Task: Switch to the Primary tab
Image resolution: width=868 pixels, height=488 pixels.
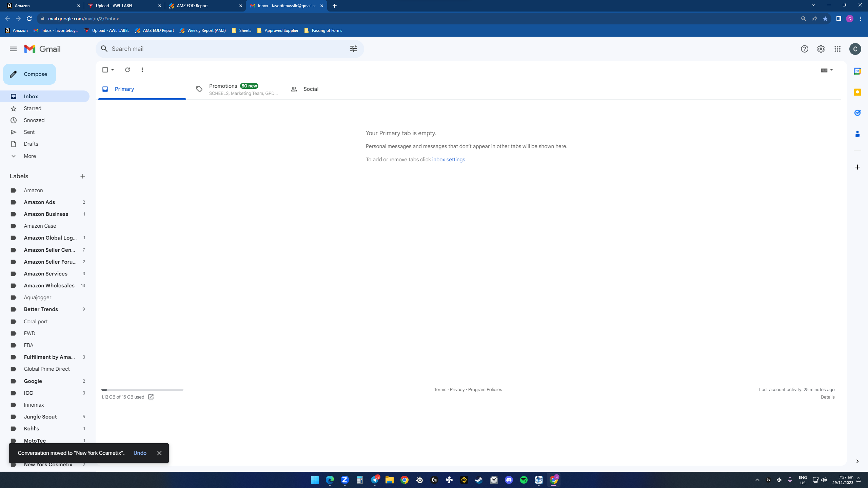Action: click(142, 89)
